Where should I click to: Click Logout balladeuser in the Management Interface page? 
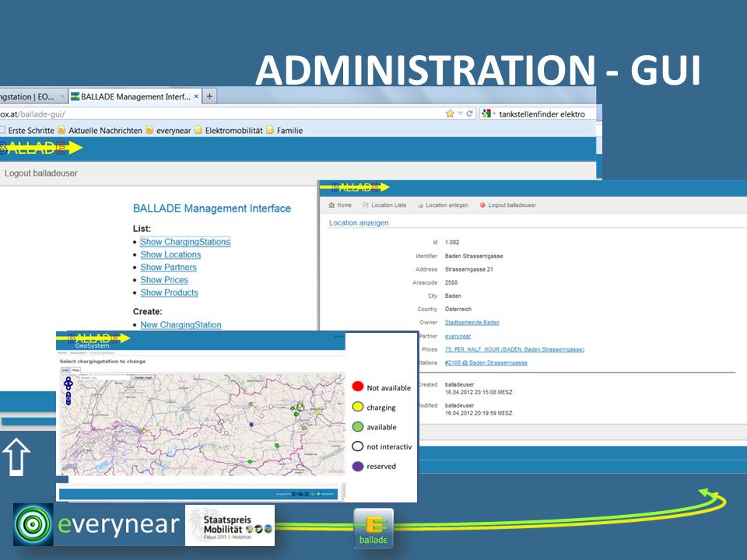pos(41,173)
